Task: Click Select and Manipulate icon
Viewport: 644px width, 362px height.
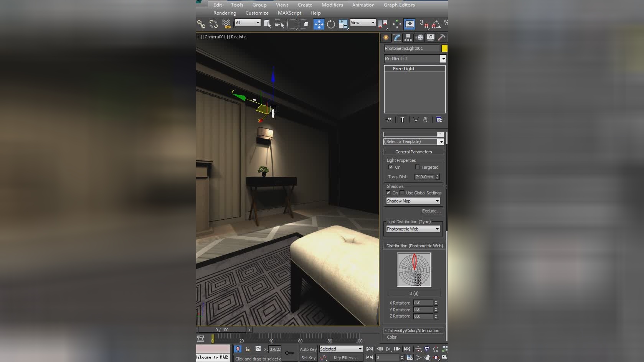Action: (397, 24)
